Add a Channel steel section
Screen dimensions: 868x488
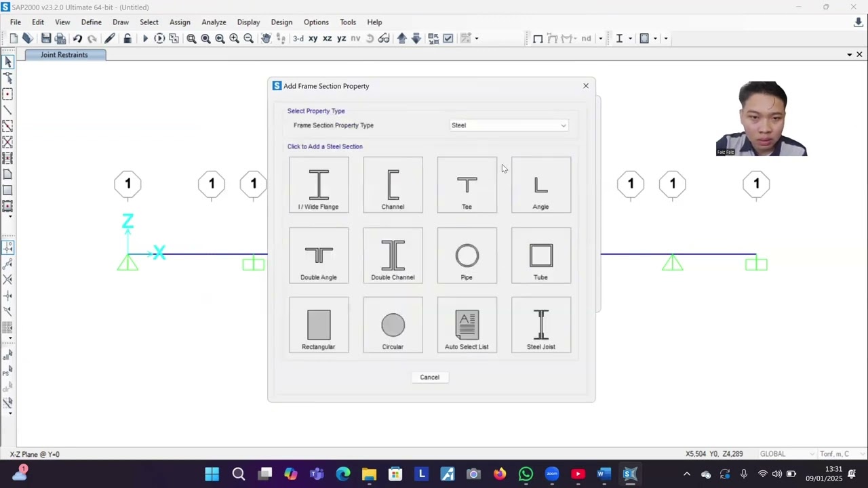(393, 185)
